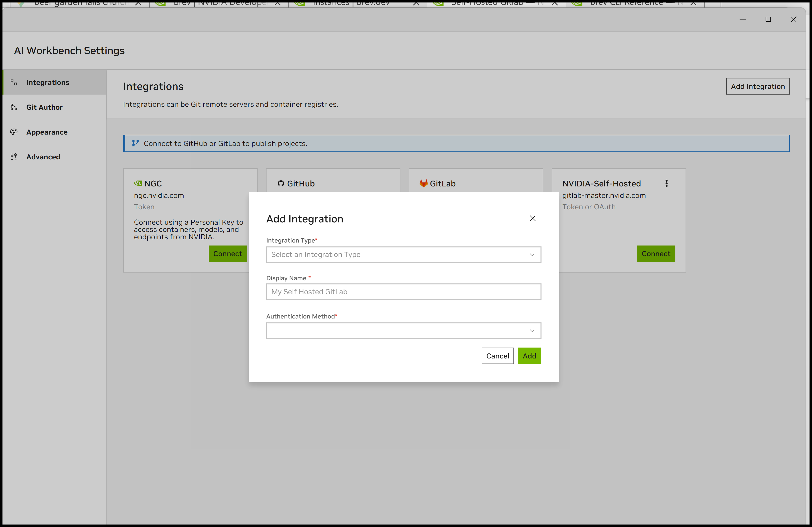Click the Appearance palette icon

[x=14, y=132]
